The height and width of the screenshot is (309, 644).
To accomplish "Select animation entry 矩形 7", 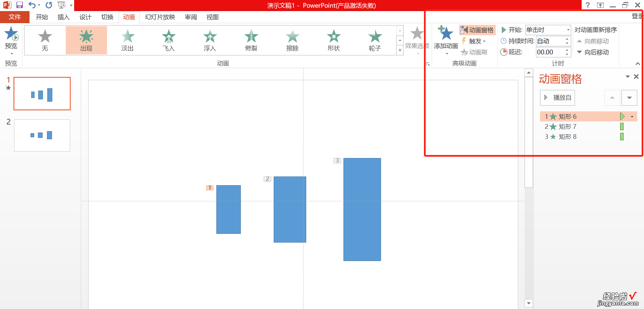I will [588, 126].
